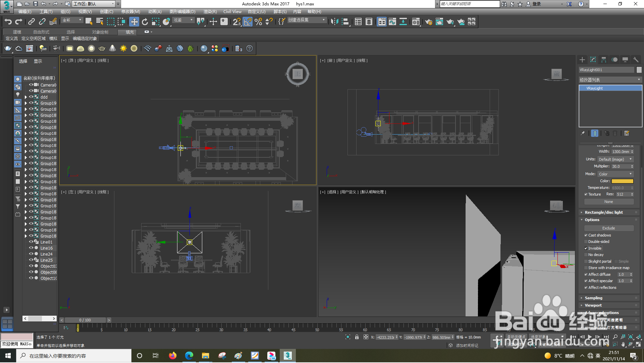Click the teapot render setup icon
The width and height of the screenshot is (644, 363).
429,22
